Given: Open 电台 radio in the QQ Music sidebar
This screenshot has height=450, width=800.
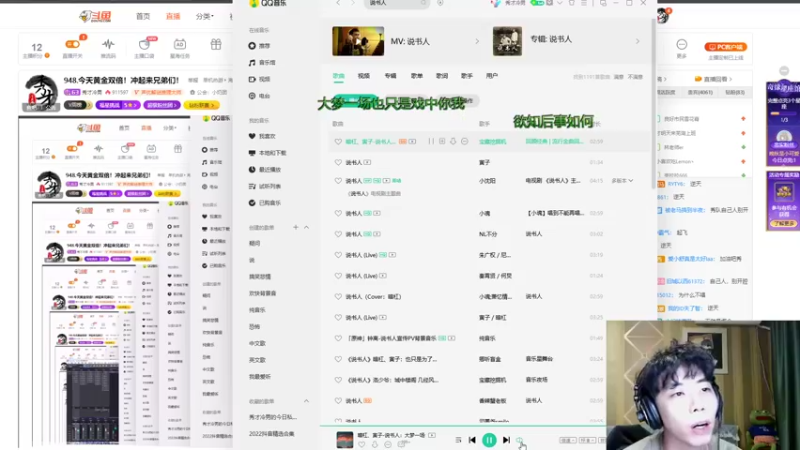Looking at the screenshot, I should (x=259, y=96).
